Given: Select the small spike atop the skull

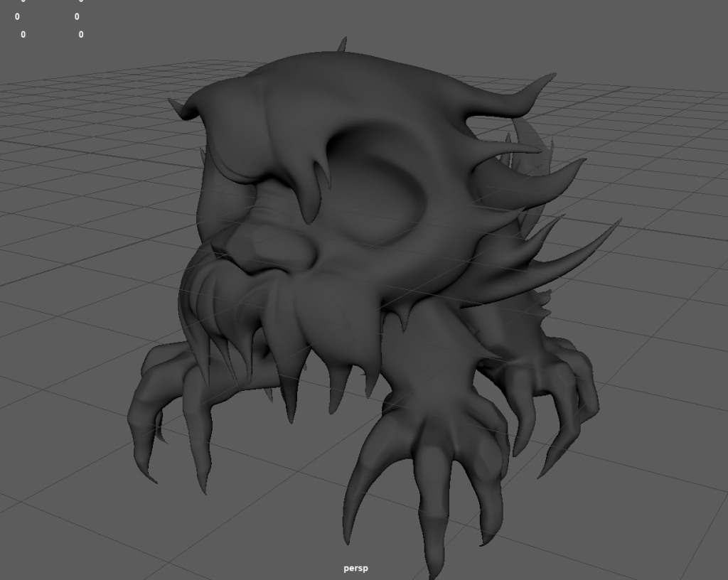Looking at the screenshot, I should click(342, 45).
